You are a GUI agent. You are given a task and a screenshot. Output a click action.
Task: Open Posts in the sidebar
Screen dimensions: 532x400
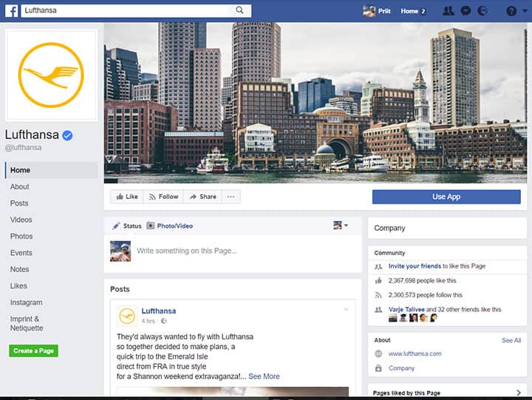(x=19, y=203)
